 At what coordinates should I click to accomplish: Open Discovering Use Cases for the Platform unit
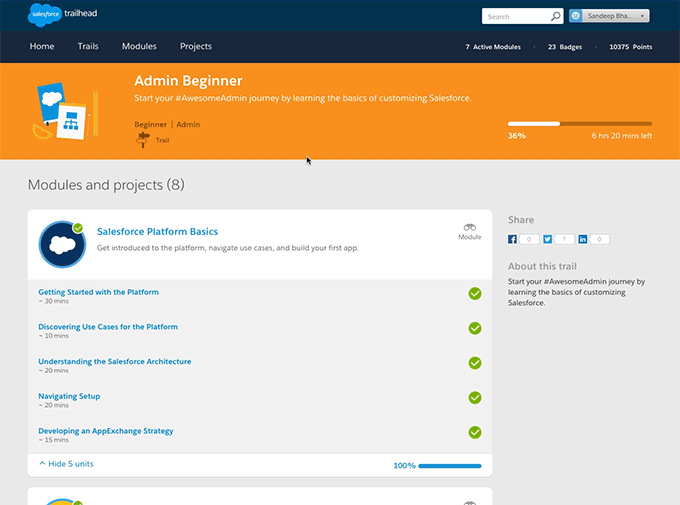click(108, 327)
